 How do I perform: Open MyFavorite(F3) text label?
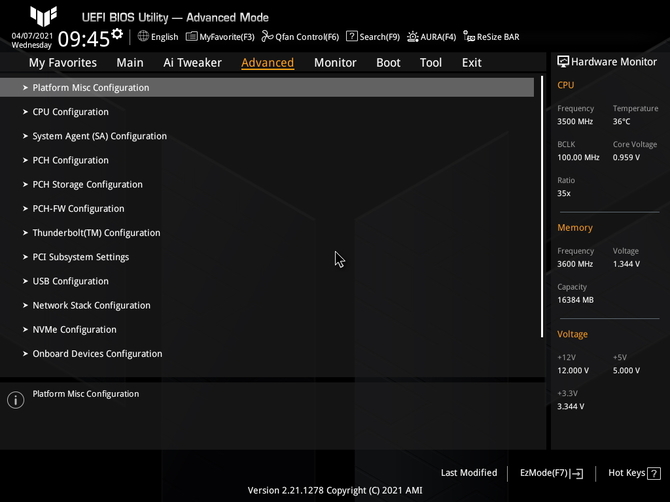pos(227,37)
